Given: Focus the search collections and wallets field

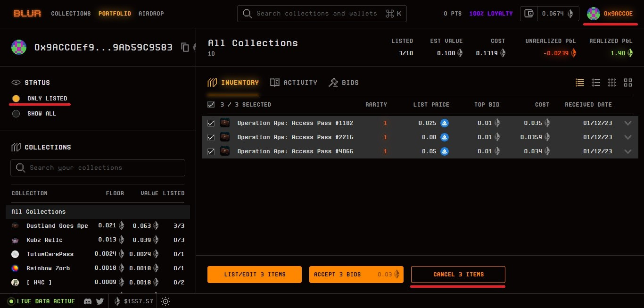Looking at the screenshot, I should [322, 14].
